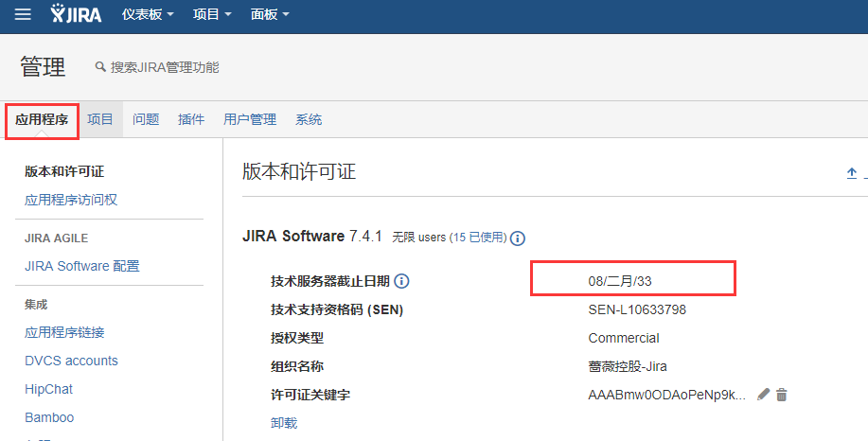Switch to the 问题 tab

146,119
